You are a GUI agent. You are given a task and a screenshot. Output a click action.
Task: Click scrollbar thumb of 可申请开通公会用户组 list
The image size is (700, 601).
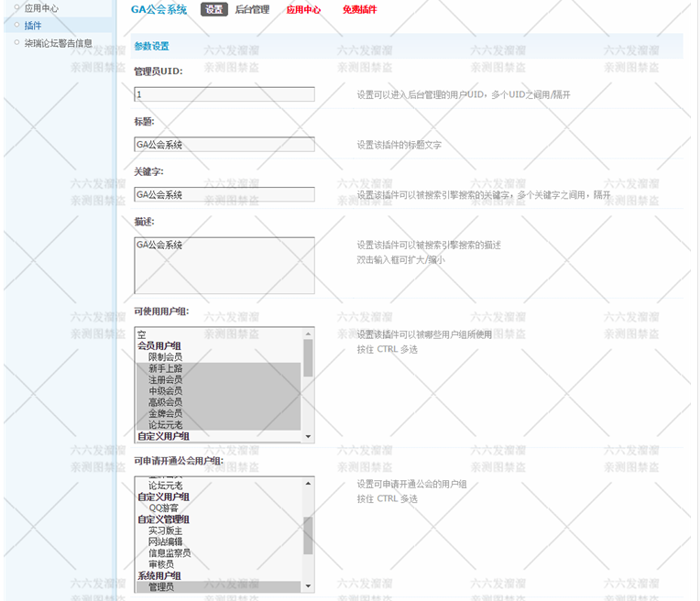(x=308, y=535)
